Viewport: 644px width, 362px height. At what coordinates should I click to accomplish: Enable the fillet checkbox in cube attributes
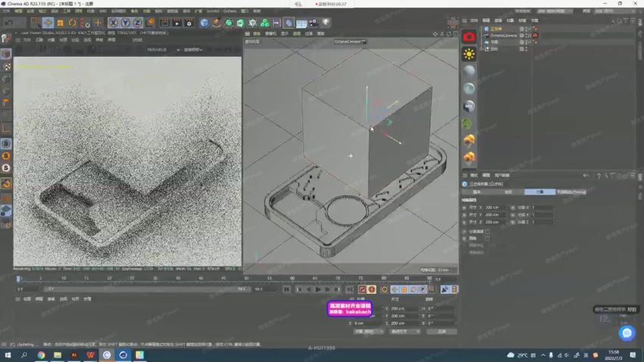point(488,238)
